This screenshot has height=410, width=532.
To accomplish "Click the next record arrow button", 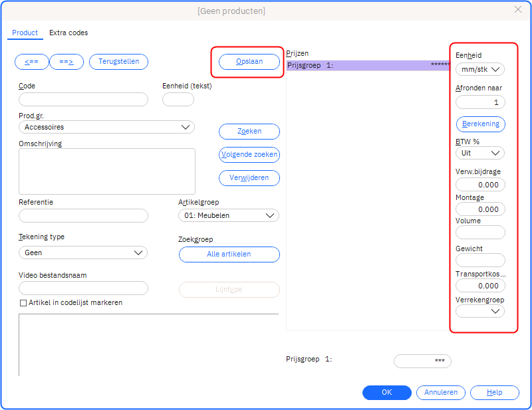I will tap(66, 62).
